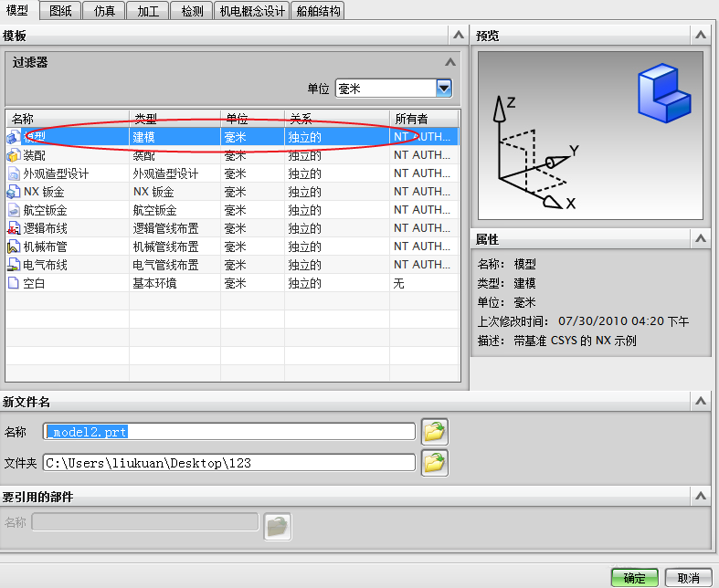The image size is (719, 588).
Task: Collapse the 新文件名 section
Action: [700, 401]
